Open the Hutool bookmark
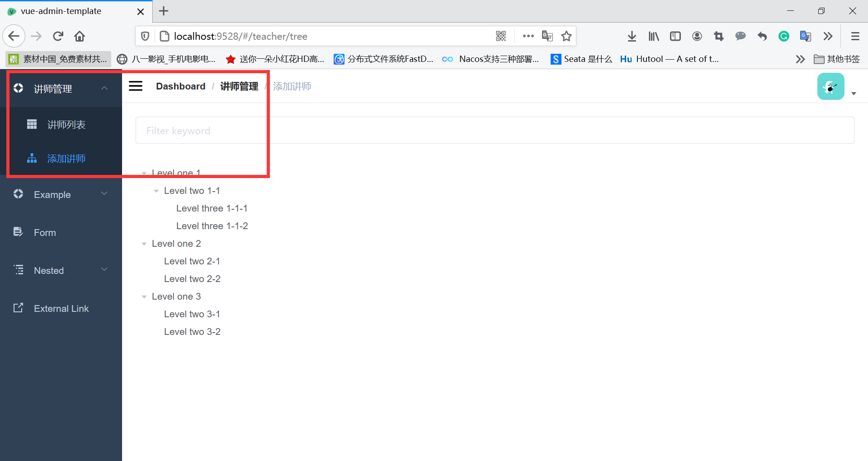Screen dimensions: 868x461 (670, 59)
